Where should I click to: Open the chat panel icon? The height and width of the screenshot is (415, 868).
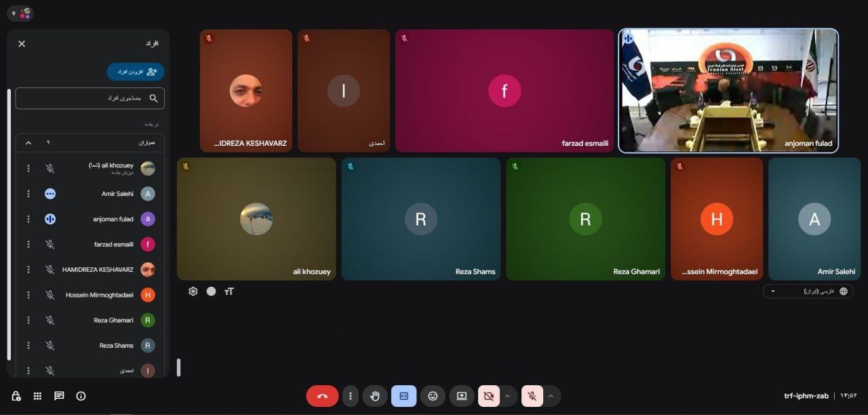click(59, 396)
